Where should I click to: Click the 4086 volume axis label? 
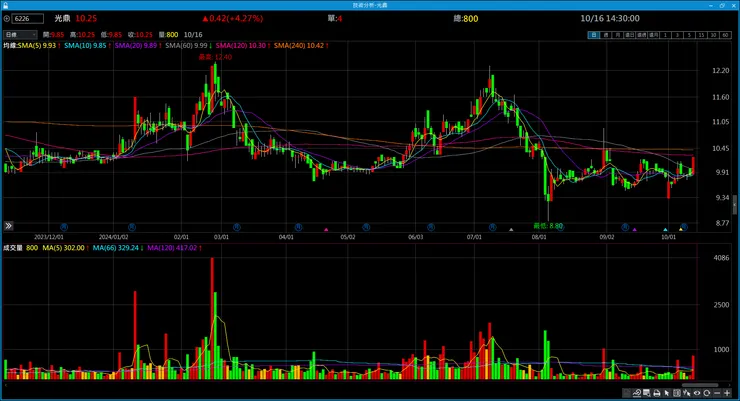(721, 258)
